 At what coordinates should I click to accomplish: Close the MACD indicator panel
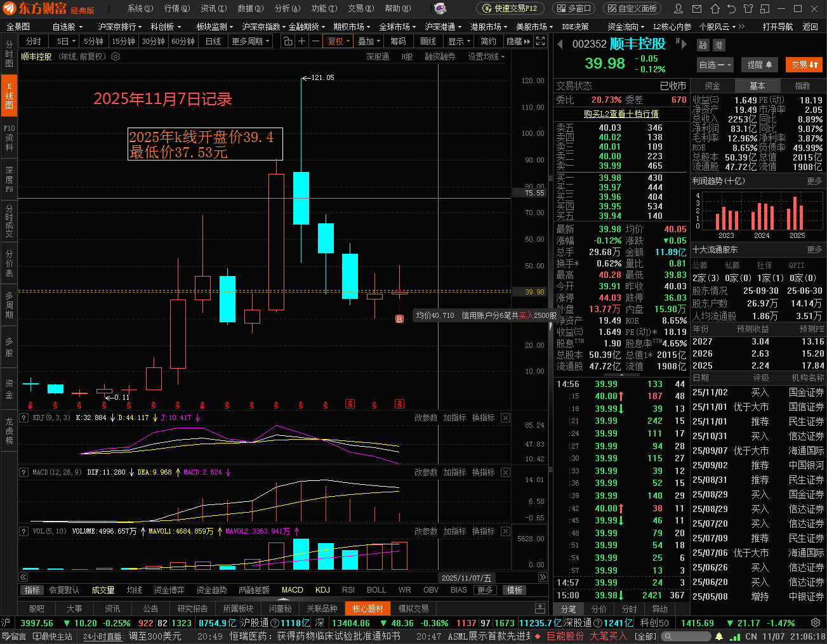[x=505, y=472]
